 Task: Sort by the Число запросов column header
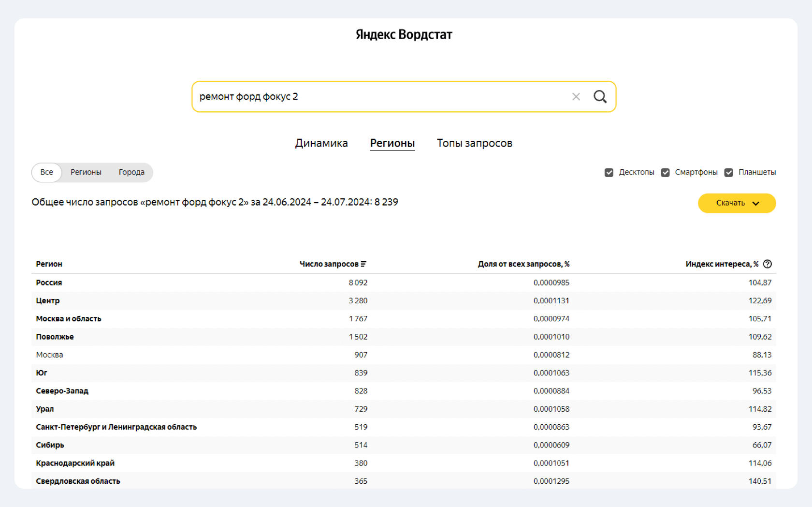pos(329,264)
